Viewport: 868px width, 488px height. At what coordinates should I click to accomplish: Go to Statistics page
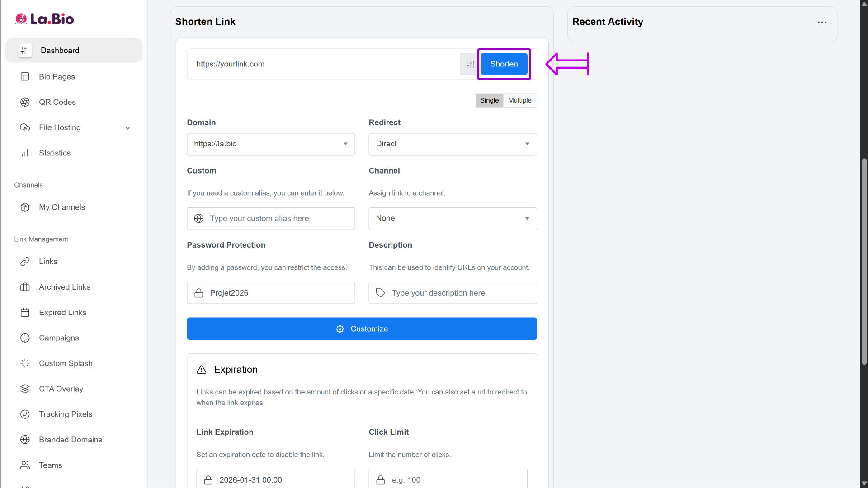pos(54,153)
